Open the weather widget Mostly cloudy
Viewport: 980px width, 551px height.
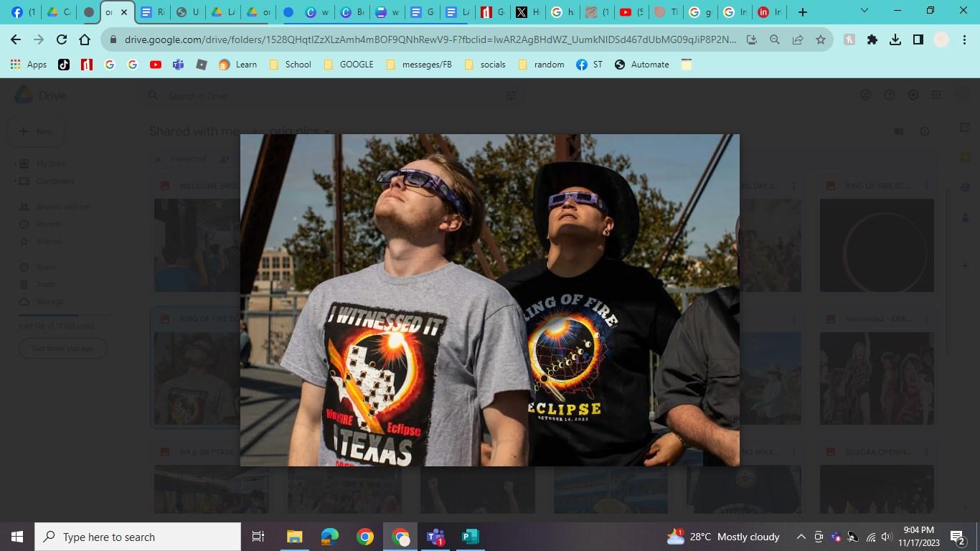click(723, 537)
